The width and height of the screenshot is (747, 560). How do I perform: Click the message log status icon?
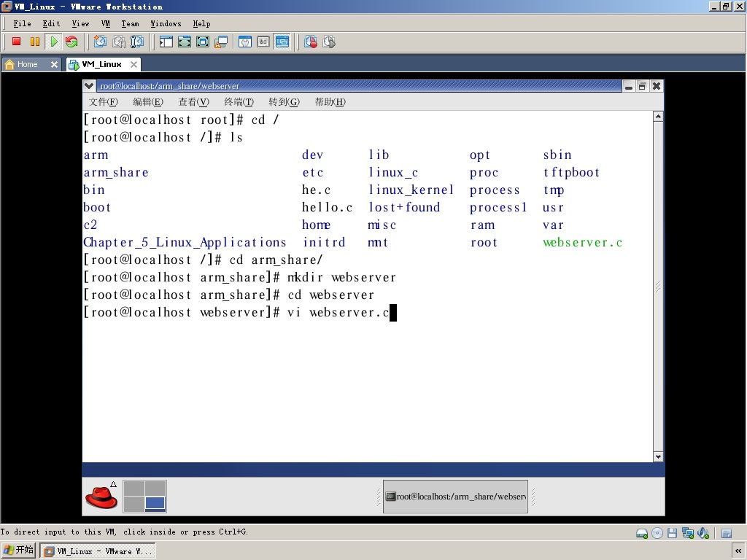(x=727, y=533)
